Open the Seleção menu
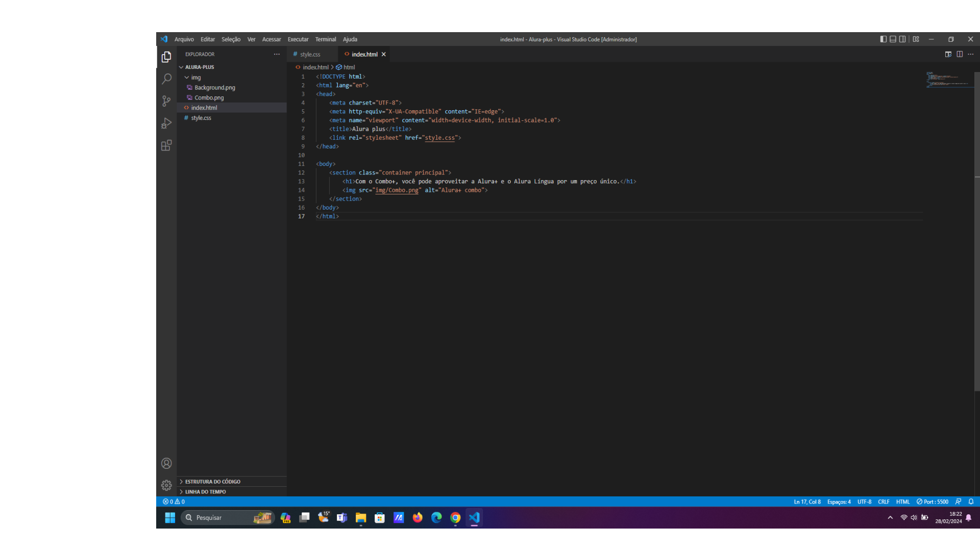Image resolution: width=980 pixels, height=551 pixels. [x=231, y=39]
